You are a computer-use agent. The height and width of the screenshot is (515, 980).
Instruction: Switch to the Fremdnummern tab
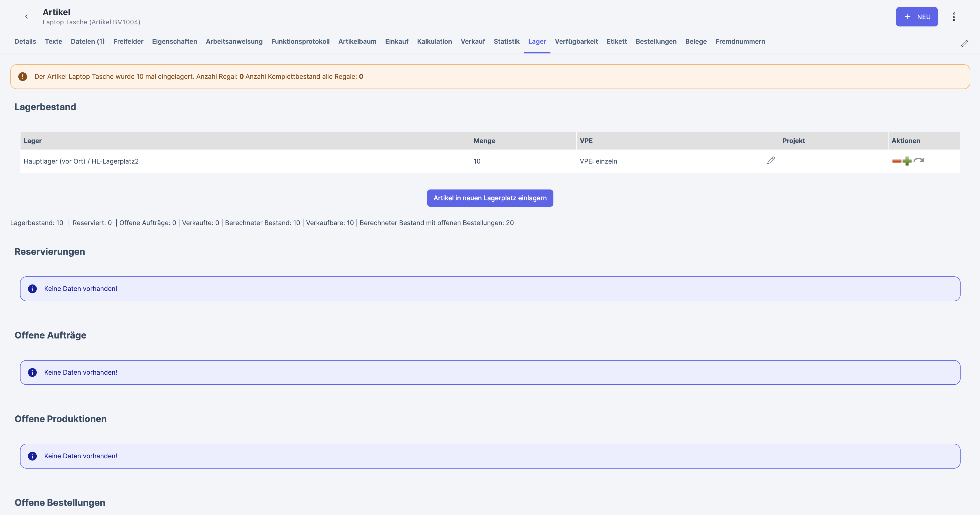[740, 42]
